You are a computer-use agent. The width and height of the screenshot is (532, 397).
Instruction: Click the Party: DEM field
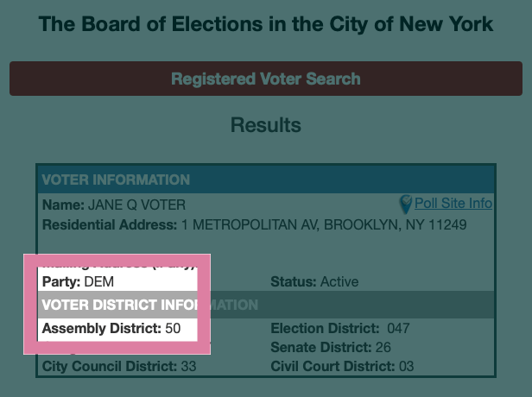coord(78,281)
